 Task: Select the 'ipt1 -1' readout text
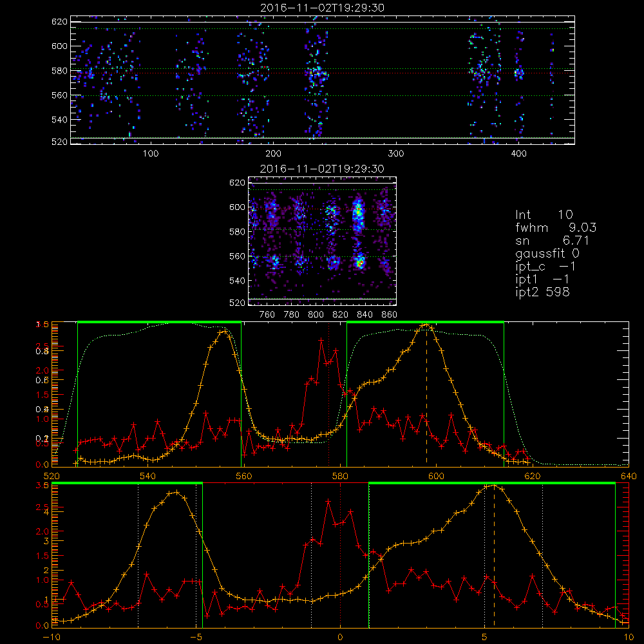click(x=542, y=279)
